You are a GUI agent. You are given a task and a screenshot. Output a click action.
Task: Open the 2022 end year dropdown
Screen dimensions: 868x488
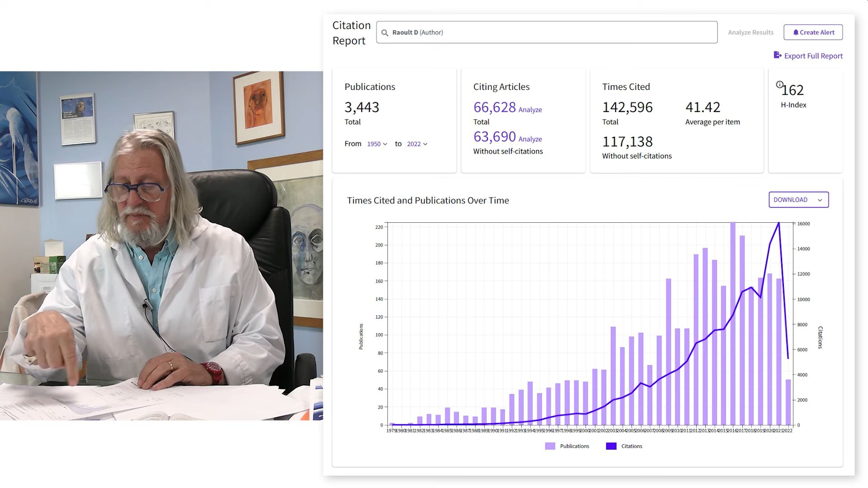417,144
